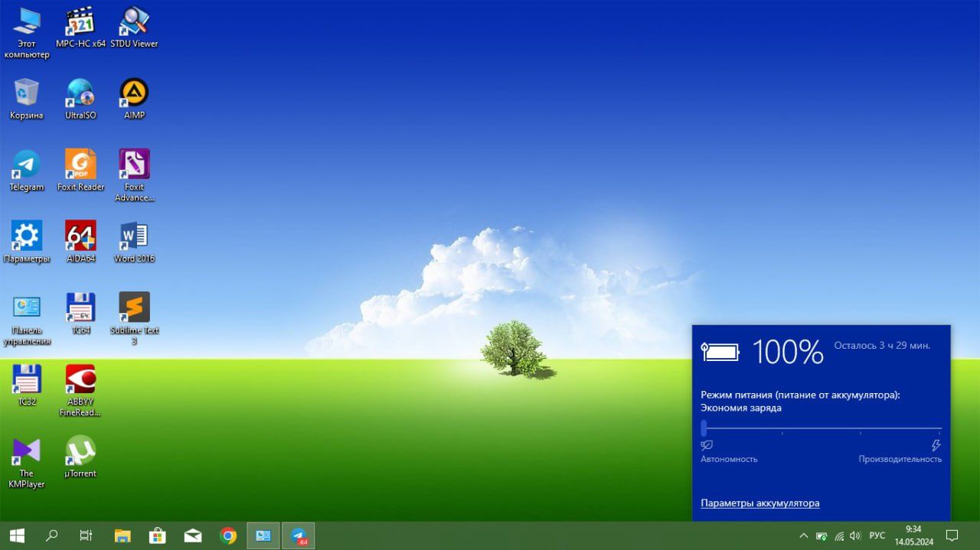980x550 pixels.
Task: Open the Параметры аккумулятора link
Action: [x=759, y=503]
